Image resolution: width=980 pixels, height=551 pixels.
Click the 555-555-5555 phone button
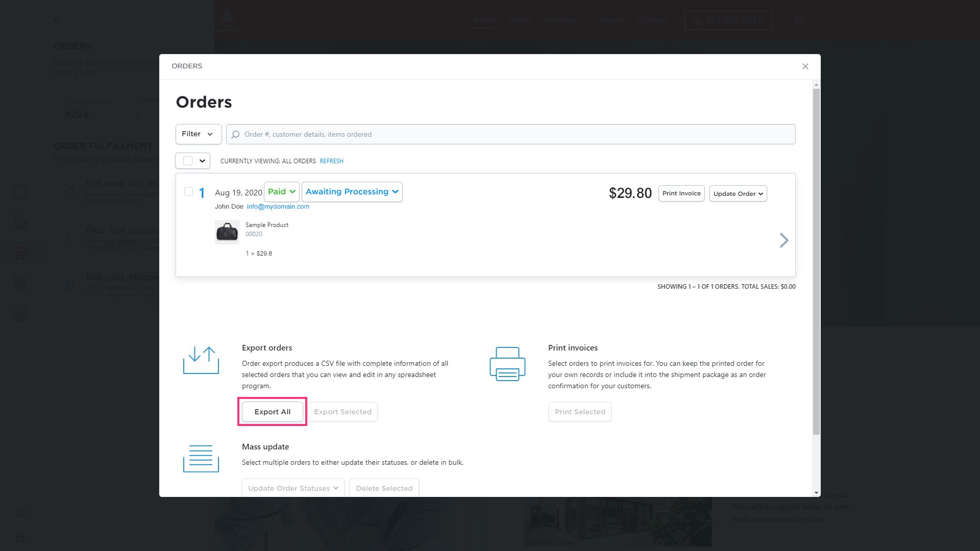point(728,20)
